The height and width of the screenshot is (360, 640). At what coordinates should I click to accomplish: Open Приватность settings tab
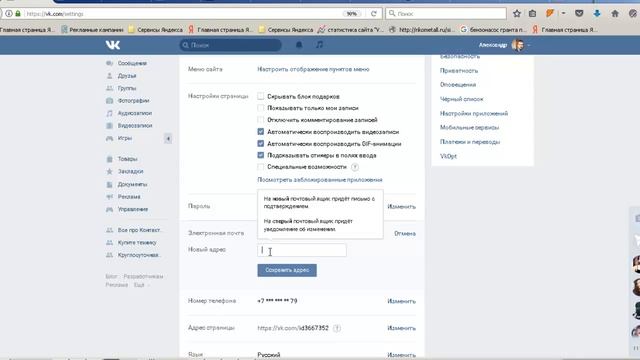[459, 71]
